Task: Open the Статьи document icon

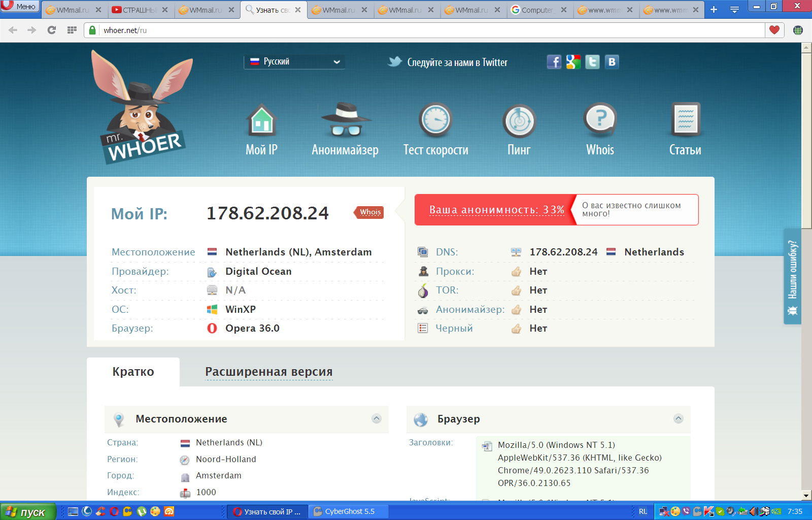Action: [x=685, y=119]
